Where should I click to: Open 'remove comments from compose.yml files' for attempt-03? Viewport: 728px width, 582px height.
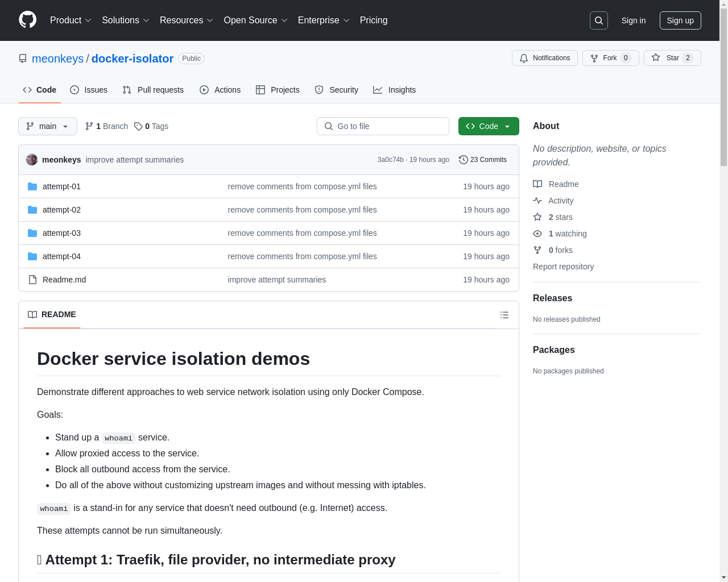click(x=302, y=233)
